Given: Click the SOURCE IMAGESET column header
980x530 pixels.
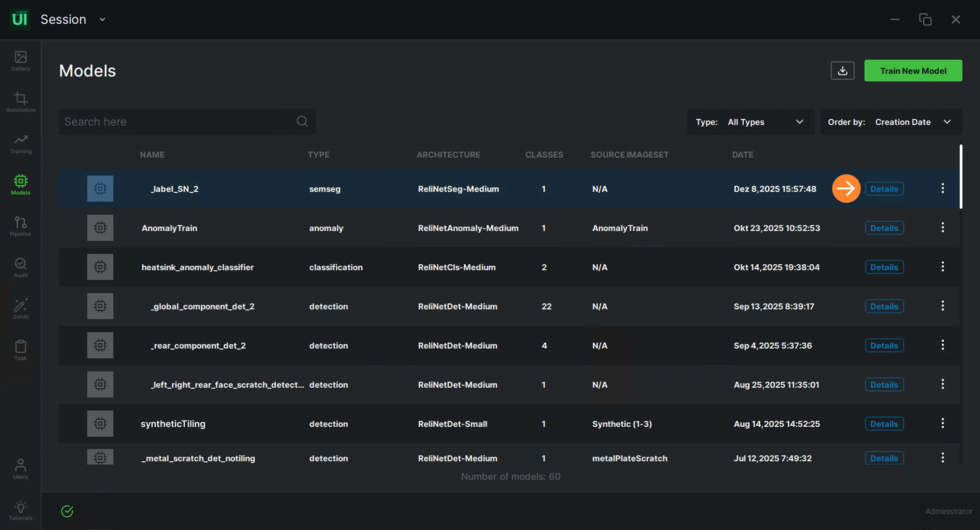Looking at the screenshot, I should click(x=629, y=155).
